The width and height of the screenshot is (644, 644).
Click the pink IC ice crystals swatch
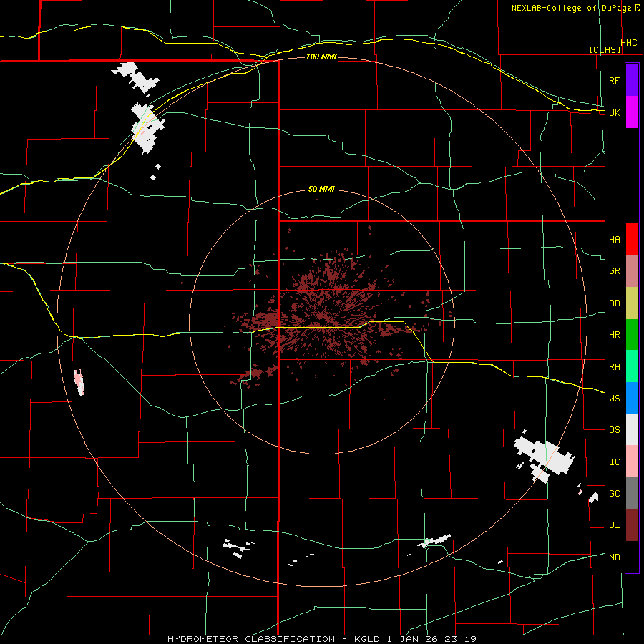pyautogui.click(x=632, y=462)
